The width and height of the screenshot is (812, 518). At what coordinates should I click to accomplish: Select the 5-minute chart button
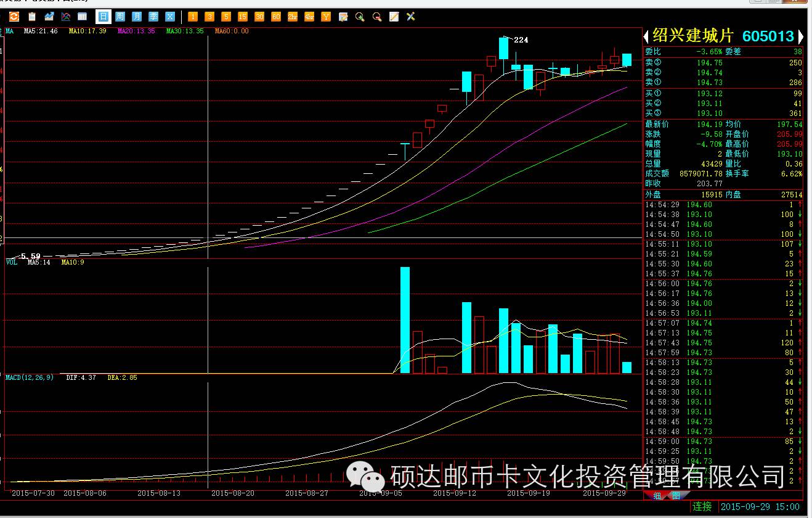226,17
